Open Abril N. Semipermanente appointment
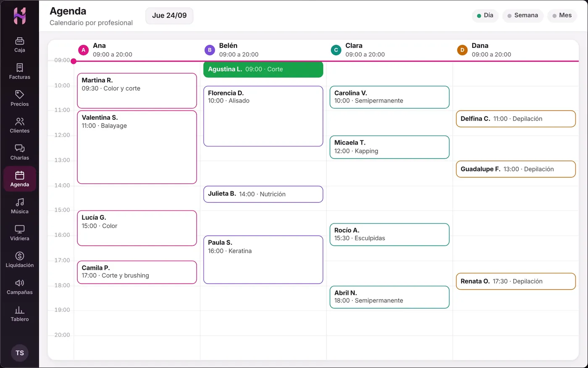 pos(390,297)
